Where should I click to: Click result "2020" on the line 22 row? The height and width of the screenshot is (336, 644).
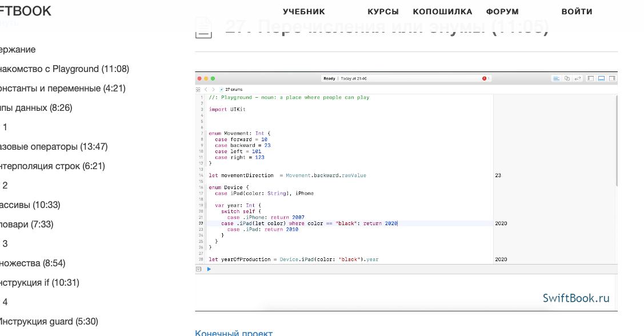click(x=501, y=223)
